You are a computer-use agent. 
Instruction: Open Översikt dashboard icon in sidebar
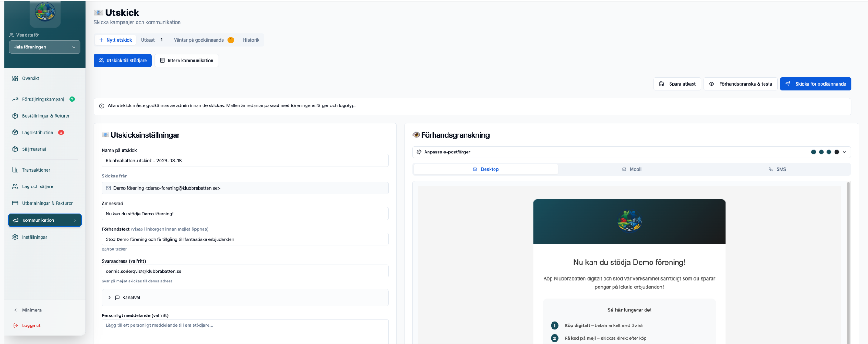coord(15,78)
